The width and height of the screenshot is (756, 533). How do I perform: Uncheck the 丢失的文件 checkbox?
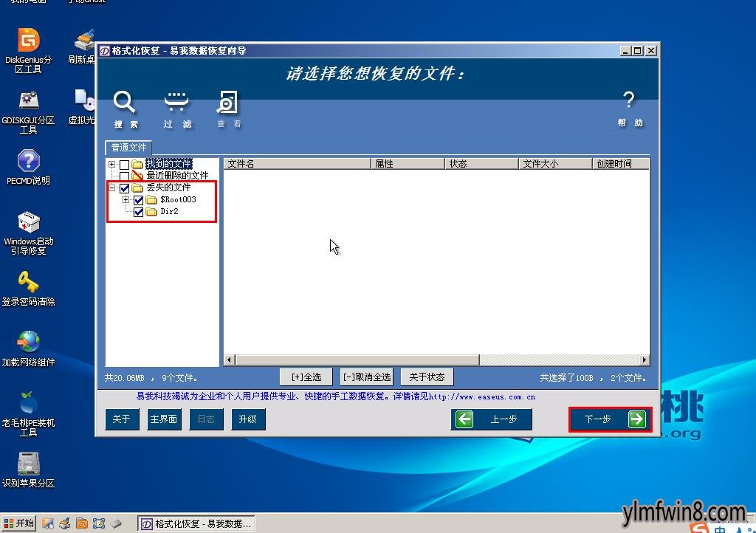pyautogui.click(x=124, y=188)
